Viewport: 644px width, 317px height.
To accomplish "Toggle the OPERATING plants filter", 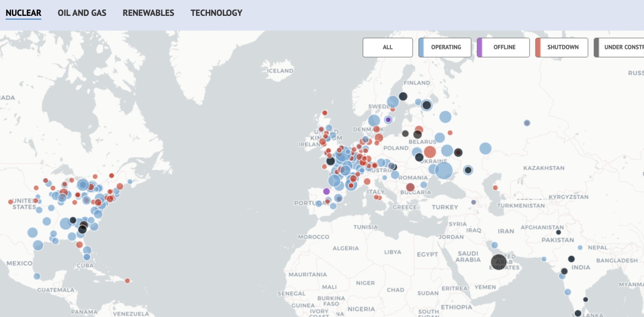I will pos(445,48).
